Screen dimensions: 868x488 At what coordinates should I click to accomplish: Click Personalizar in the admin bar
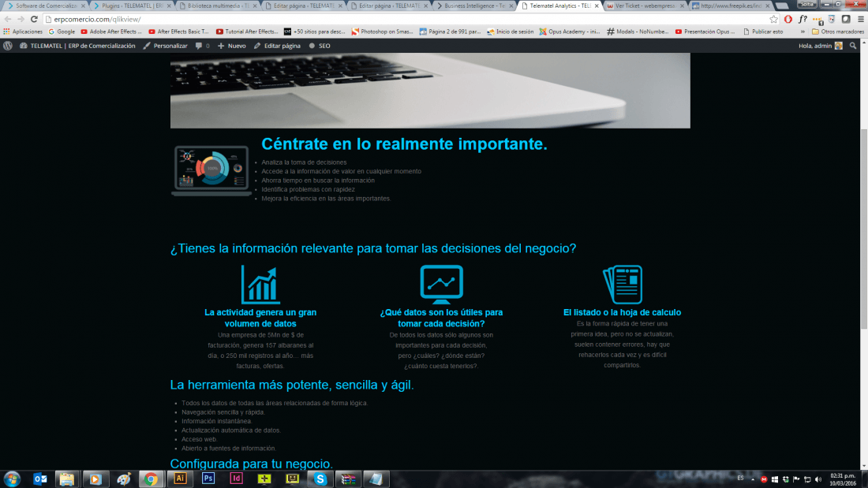[165, 46]
